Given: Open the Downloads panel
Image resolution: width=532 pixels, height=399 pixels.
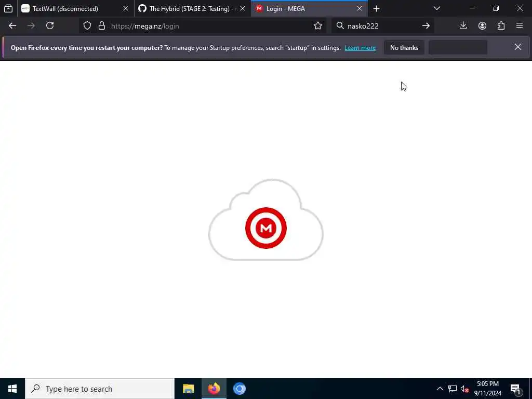Looking at the screenshot, I should click(x=463, y=26).
